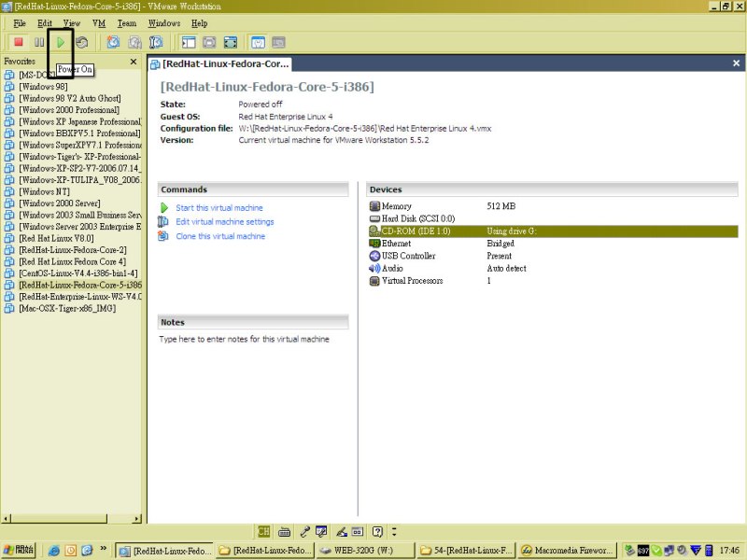Click the Hard Disk device icon
The image size is (747, 560).
point(374,218)
